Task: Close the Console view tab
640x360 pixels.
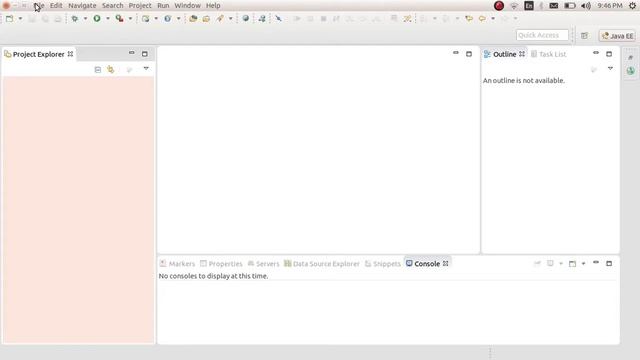Action: tap(446, 264)
